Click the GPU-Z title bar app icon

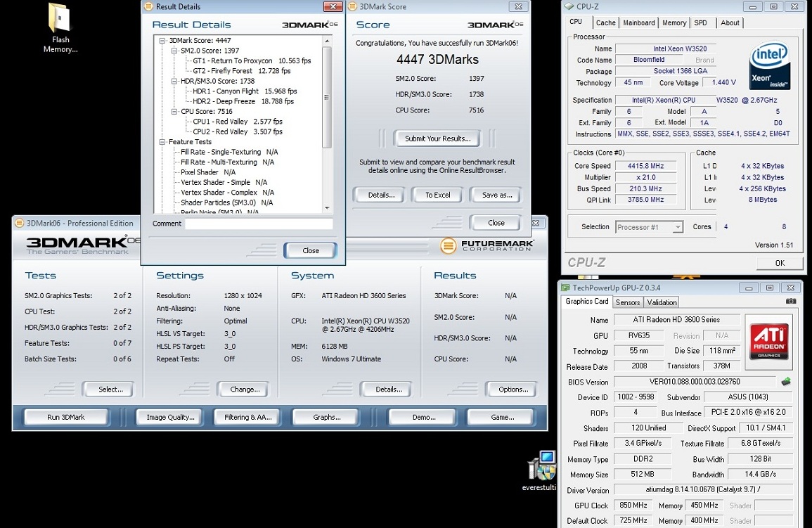pyautogui.click(x=565, y=288)
